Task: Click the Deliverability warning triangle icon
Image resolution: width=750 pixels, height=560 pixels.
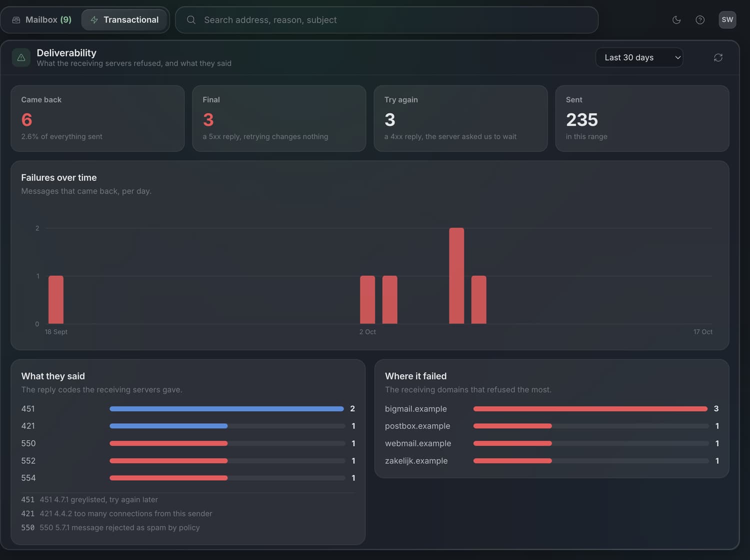Action: [x=21, y=57]
